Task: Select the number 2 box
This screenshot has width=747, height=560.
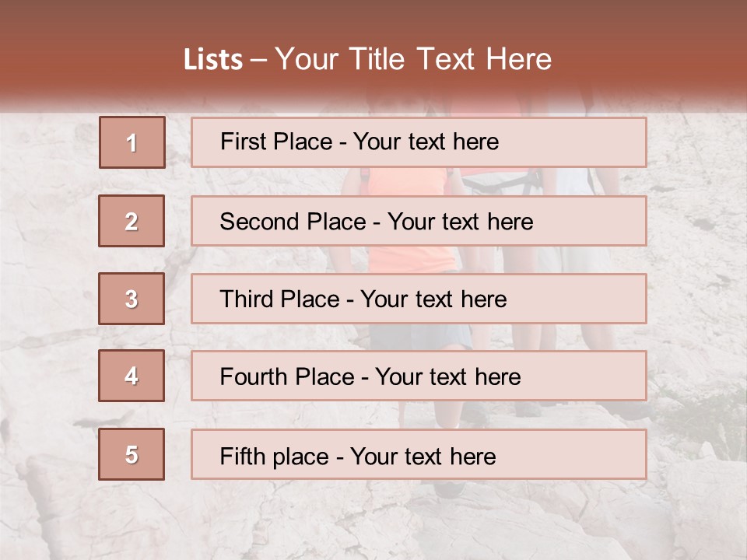Action: [x=132, y=221]
